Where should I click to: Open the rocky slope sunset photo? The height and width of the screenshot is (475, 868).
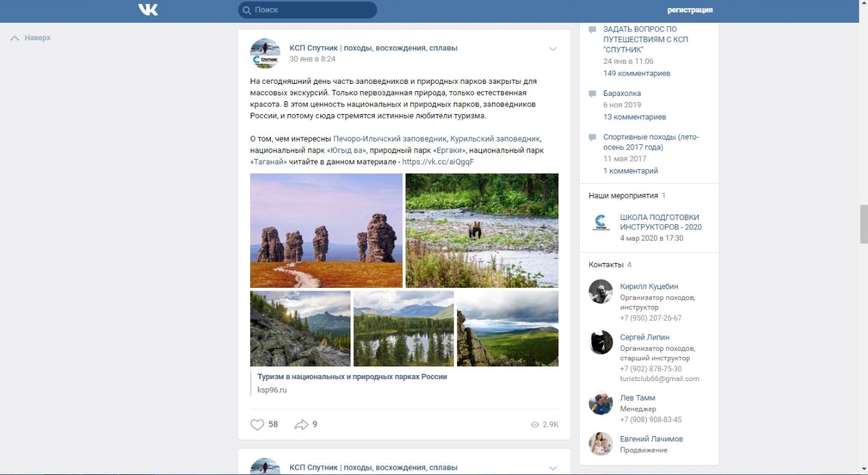click(300, 328)
